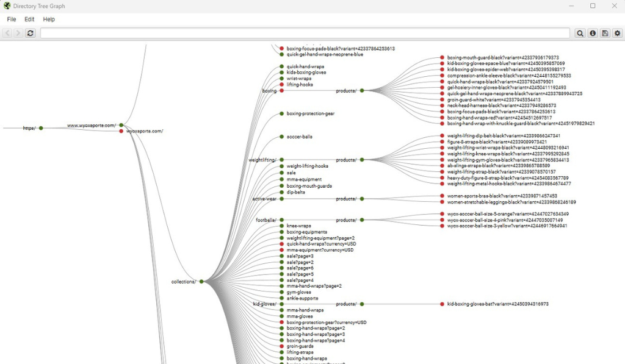Select the women-sports-bras-black variant leaf
Viewport: 625px width, 364px height.
(442, 196)
